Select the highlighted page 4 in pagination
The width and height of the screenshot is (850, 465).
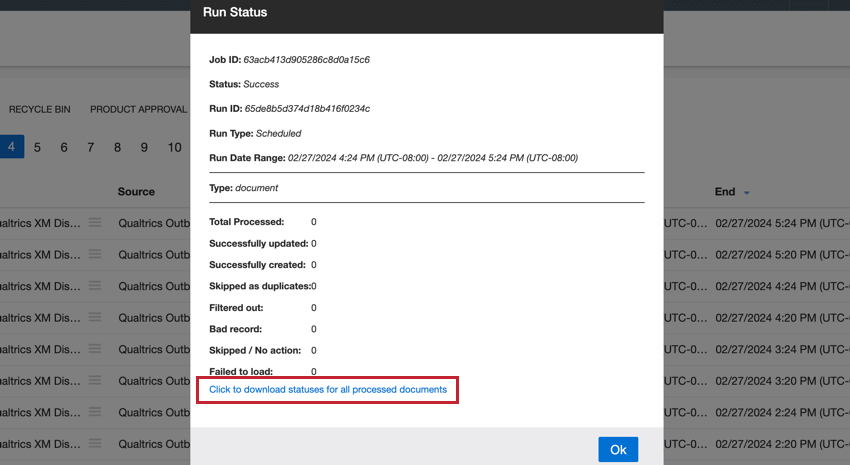[11, 147]
